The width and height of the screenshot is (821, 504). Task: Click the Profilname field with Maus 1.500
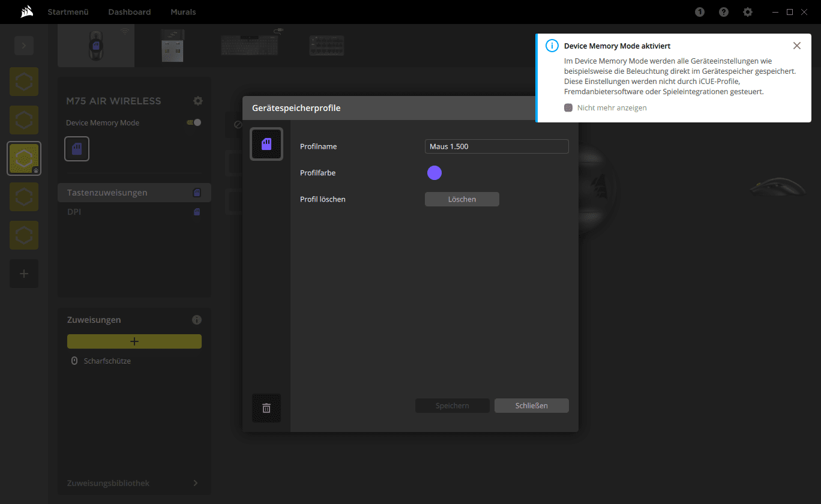click(x=497, y=146)
